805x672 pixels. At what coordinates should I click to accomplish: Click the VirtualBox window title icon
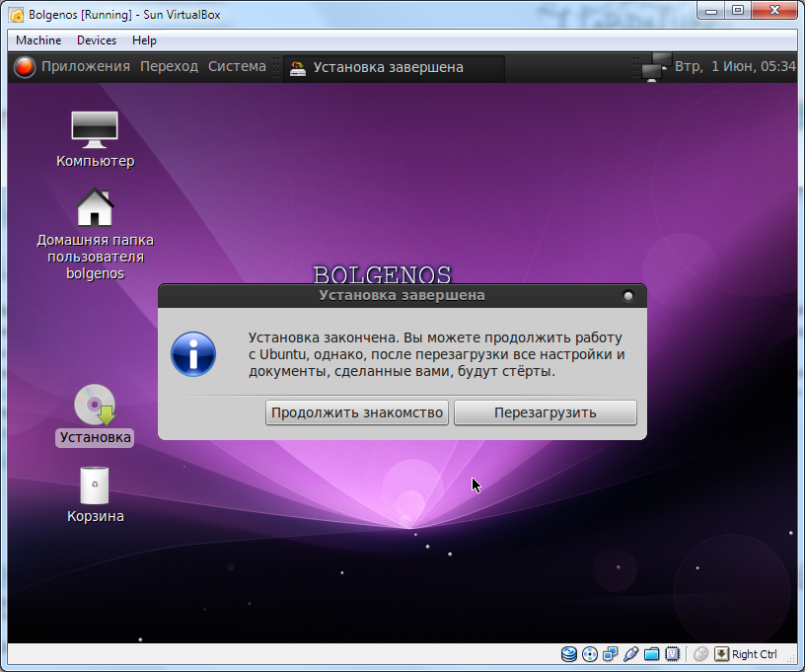pyautogui.click(x=17, y=15)
